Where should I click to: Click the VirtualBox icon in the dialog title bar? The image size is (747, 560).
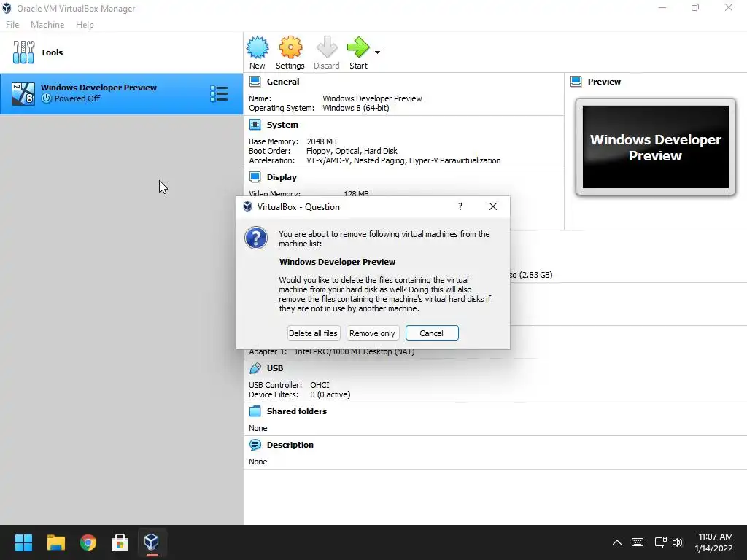click(247, 206)
